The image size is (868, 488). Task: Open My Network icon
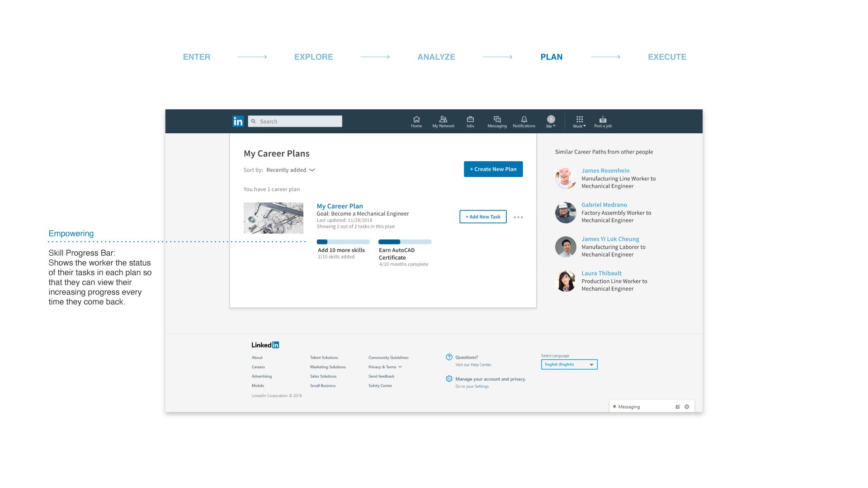tap(443, 120)
